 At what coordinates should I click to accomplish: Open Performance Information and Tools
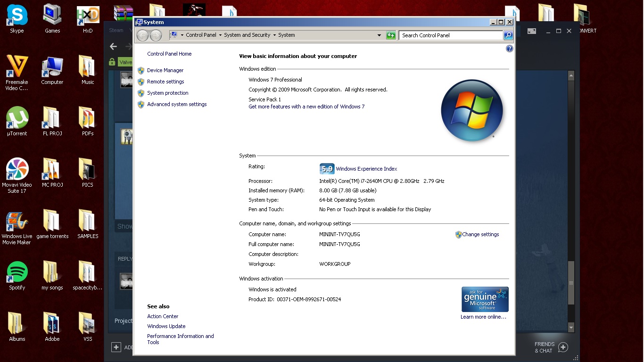[180, 339]
